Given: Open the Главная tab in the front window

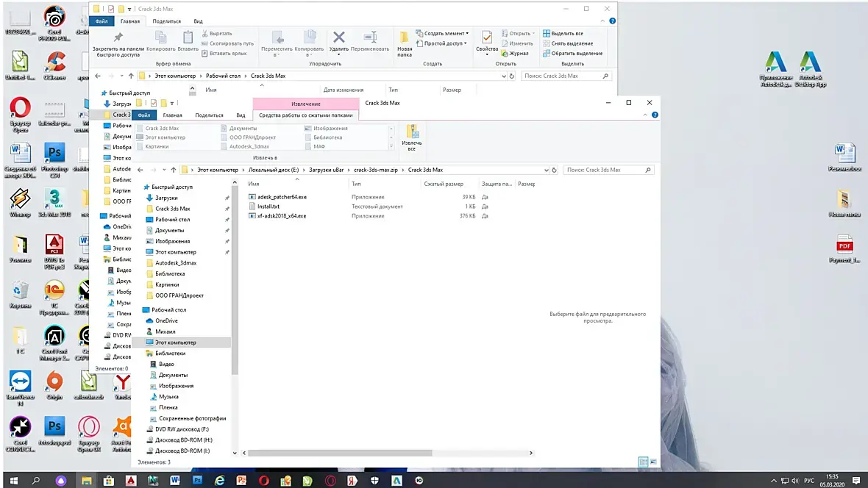Looking at the screenshot, I should (x=172, y=115).
